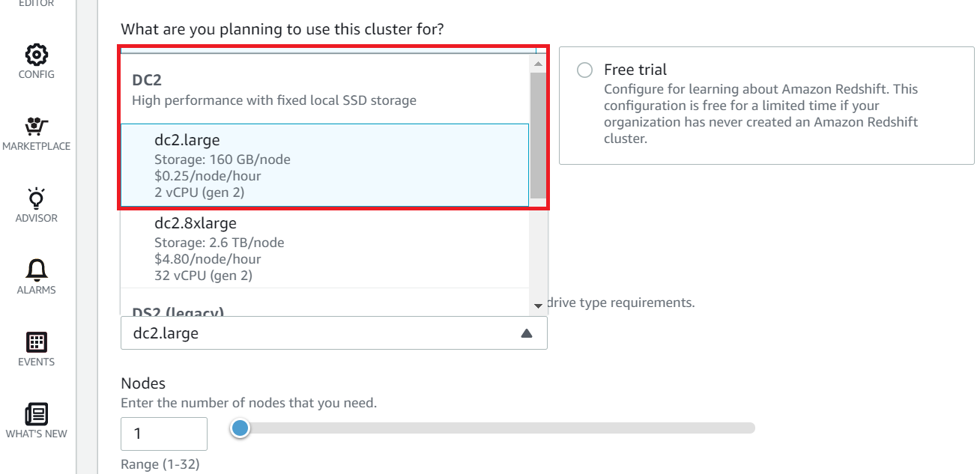Click the Nodes slider handle

point(240,428)
